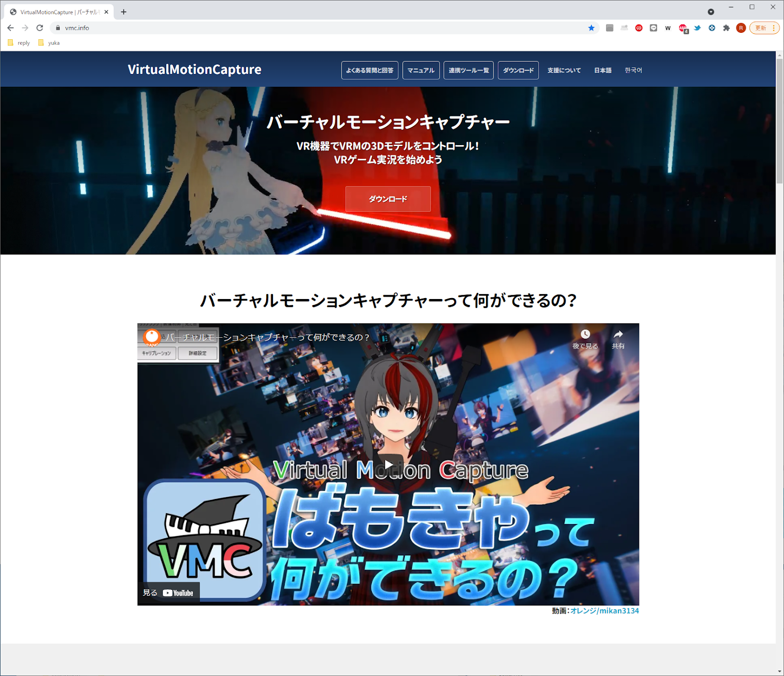Click the VirtualMotionCapture site logo
Screen dimensions: 784x676
tap(195, 70)
